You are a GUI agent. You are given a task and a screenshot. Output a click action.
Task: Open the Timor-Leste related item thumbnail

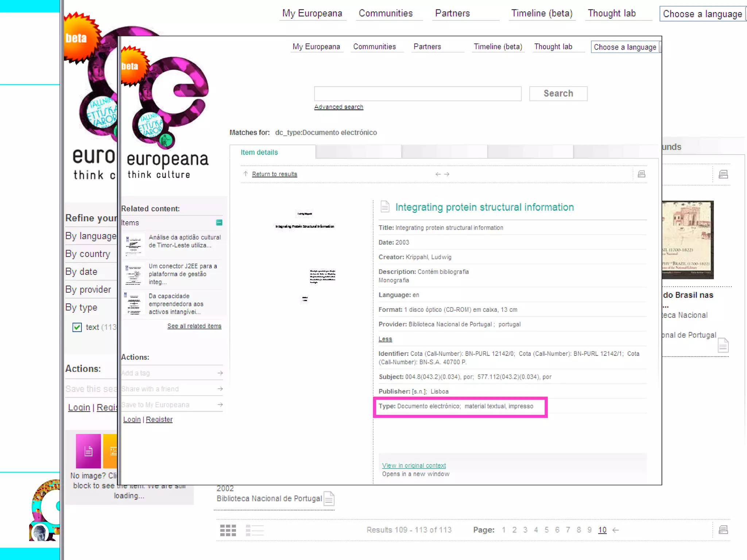(133, 244)
